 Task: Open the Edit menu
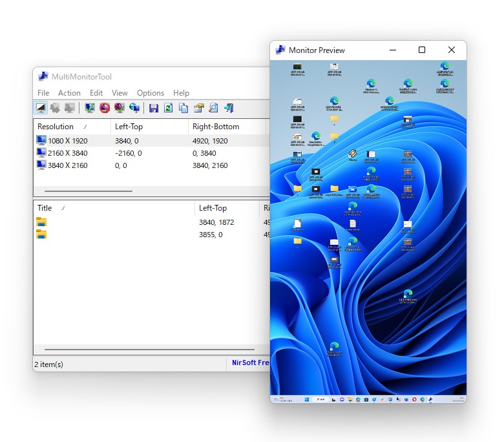[96, 93]
